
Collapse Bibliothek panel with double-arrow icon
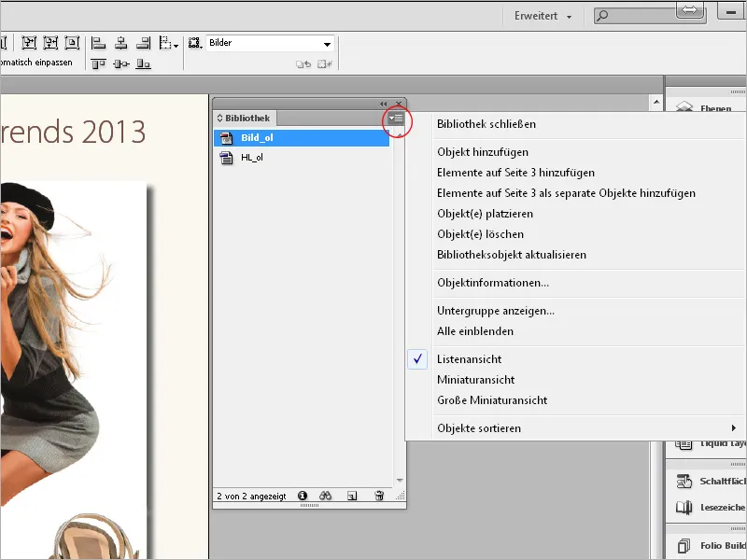384,104
